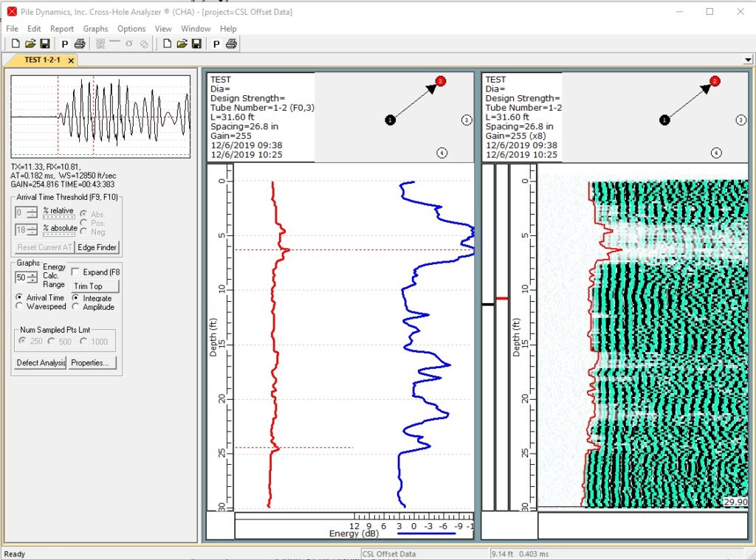756x560 pixels.
Task: Select the Arrival Time radio button
Action: click(x=19, y=297)
